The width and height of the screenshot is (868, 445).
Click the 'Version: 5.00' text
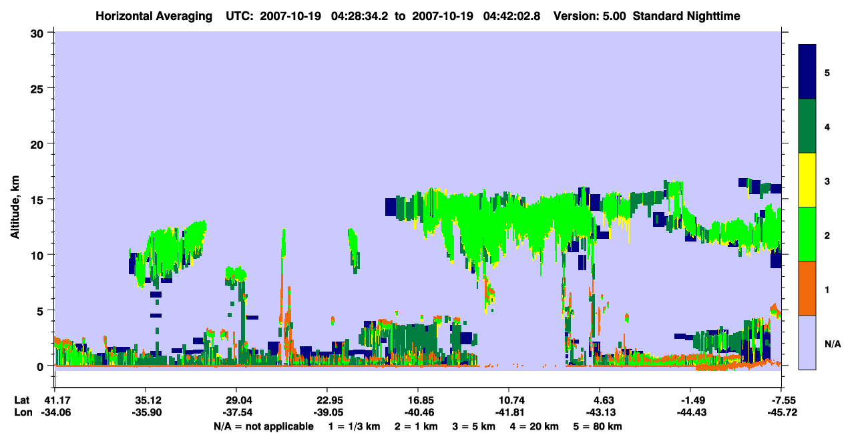[590, 15]
